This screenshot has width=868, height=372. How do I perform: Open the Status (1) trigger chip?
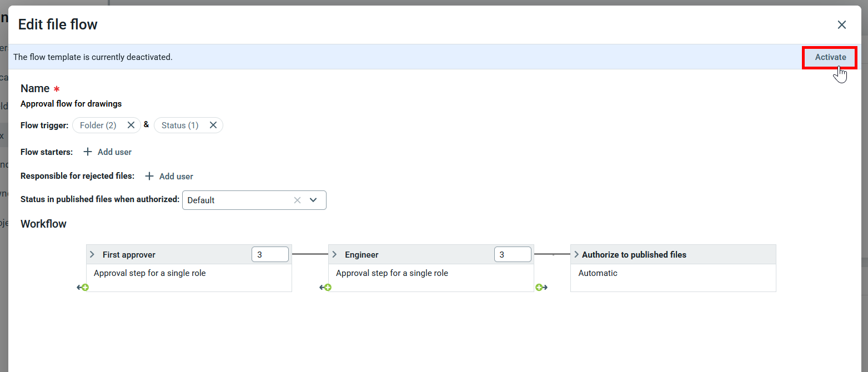pos(180,125)
